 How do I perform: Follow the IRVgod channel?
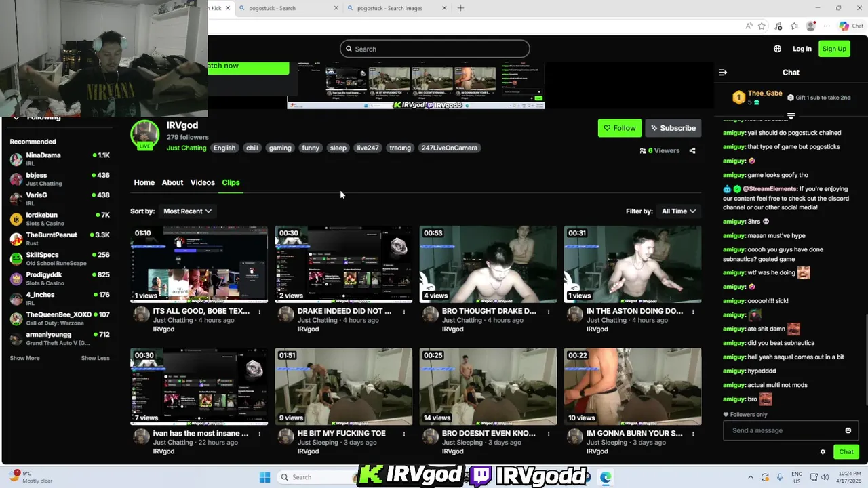click(619, 128)
